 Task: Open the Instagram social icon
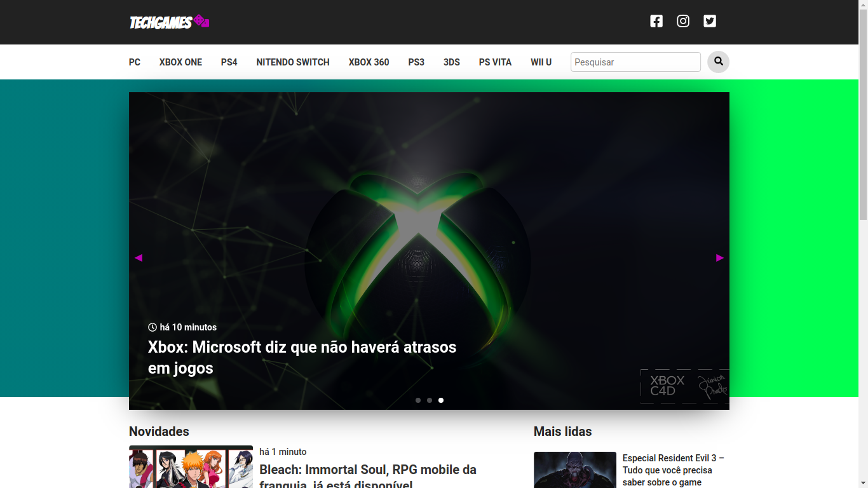tap(683, 21)
